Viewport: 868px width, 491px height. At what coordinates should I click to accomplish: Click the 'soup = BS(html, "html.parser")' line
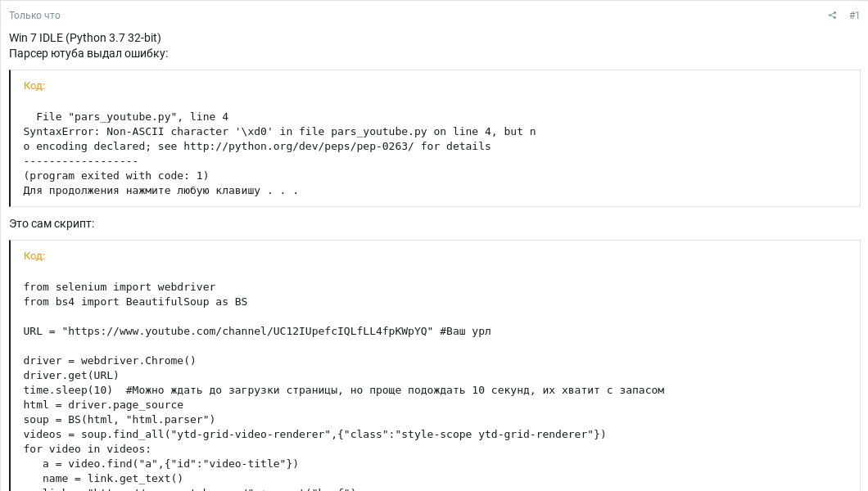(119, 420)
